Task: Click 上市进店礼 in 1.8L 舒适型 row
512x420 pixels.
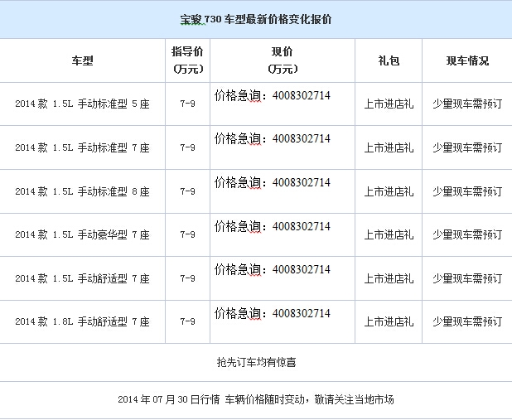Action: click(x=389, y=321)
